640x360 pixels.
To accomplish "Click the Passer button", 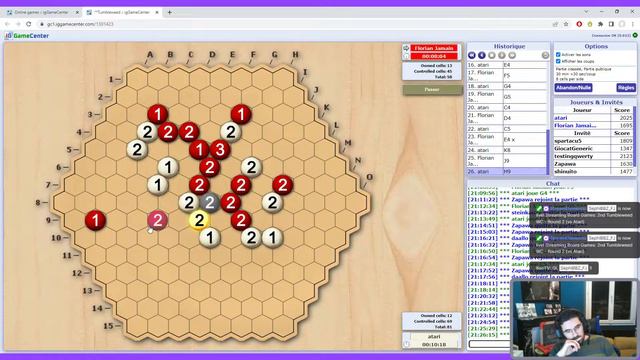I will 432,89.
